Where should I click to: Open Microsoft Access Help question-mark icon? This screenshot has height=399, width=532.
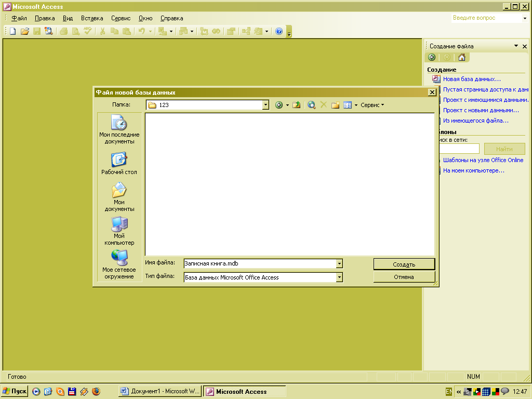(x=279, y=31)
